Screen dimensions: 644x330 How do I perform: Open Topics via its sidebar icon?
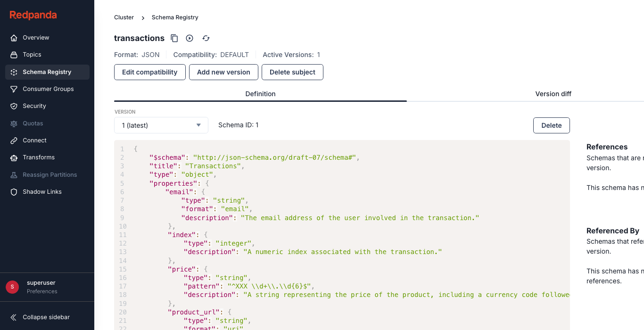(14, 55)
